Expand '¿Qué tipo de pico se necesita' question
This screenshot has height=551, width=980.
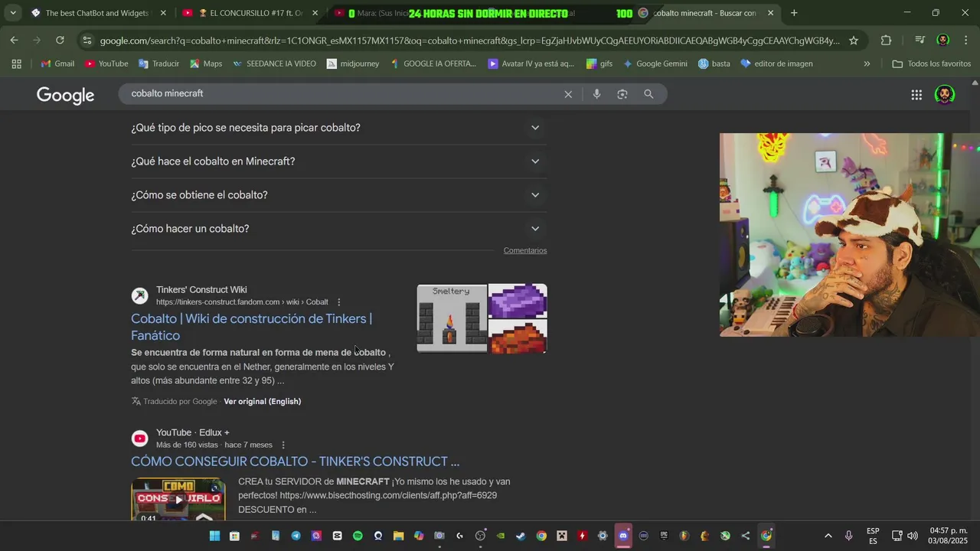pyautogui.click(x=339, y=128)
